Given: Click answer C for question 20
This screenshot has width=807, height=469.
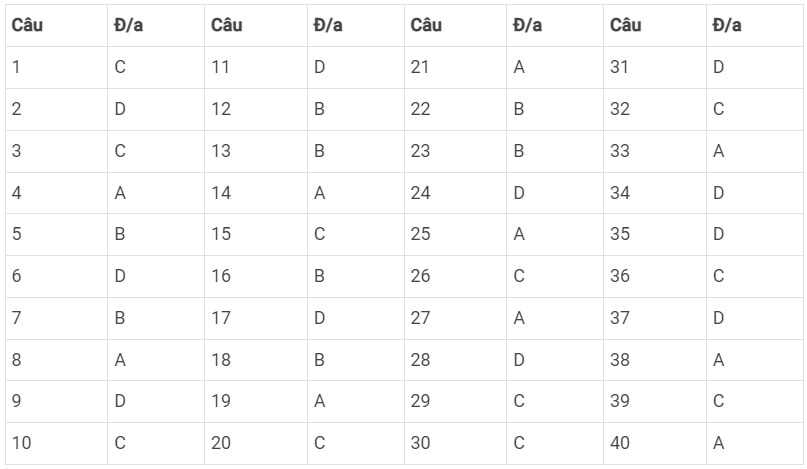Looking at the screenshot, I should (356, 443).
